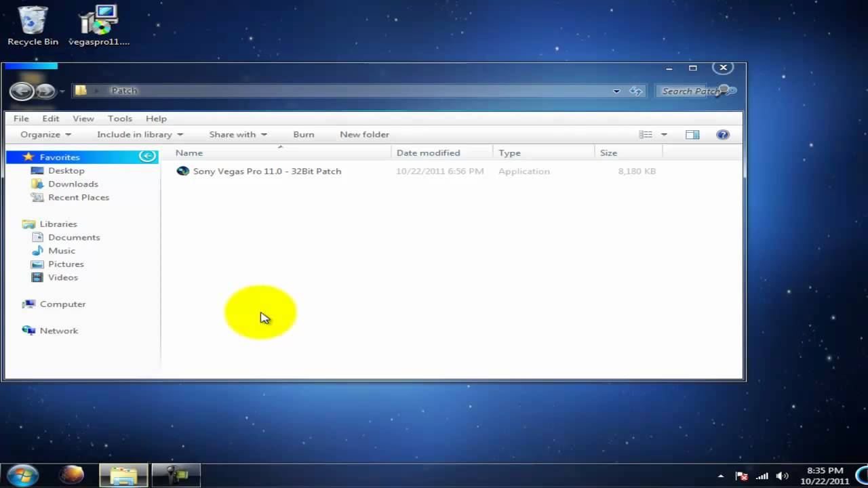868x488 pixels.
Task: Open the Action Center flag icon
Action: (741, 476)
